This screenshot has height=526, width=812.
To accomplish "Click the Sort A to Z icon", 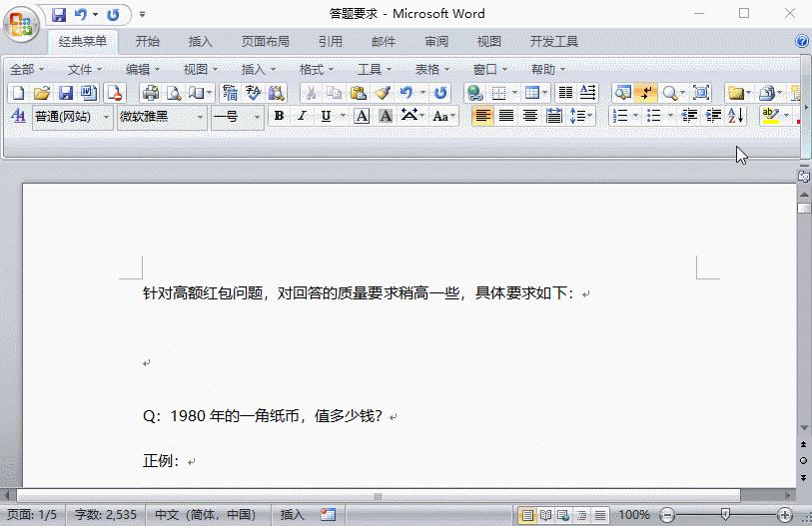I will (x=736, y=116).
